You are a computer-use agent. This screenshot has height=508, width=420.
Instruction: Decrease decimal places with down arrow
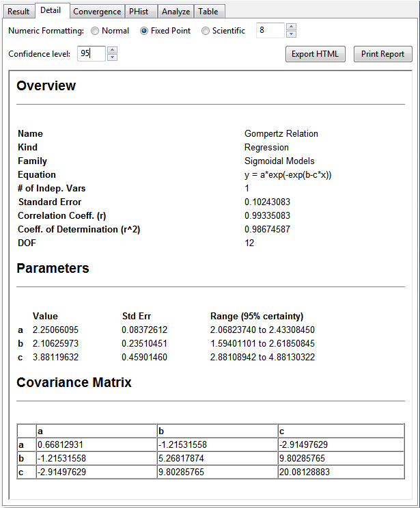click(x=291, y=34)
